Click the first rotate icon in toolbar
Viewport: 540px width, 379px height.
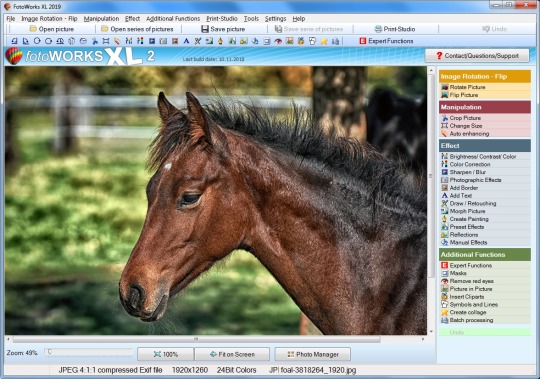click(14, 41)
